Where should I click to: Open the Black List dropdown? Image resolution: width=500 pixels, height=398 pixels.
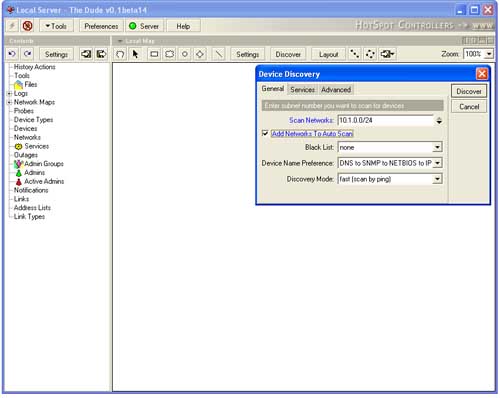click(x=437, y=147)
